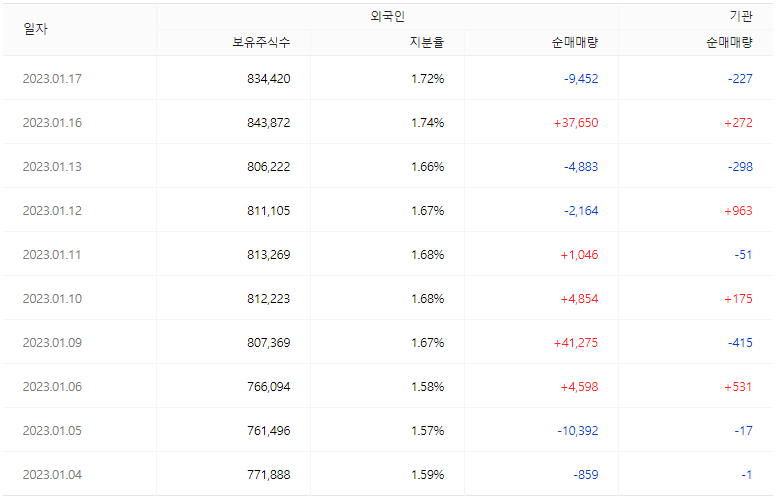Click foreign net volume -4,883
Image resolution: width=776 pixels, height=497 pixels.
pos(582,167)
